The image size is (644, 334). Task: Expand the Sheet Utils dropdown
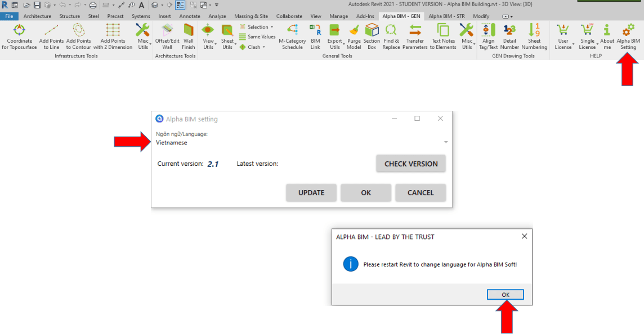point(227,37)
